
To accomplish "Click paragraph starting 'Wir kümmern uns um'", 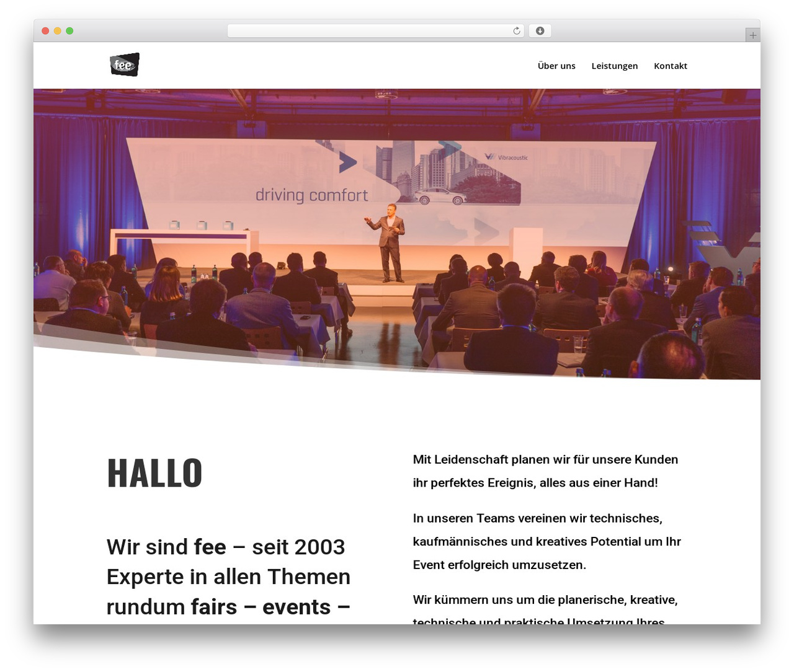I will (x=545, y=608).
